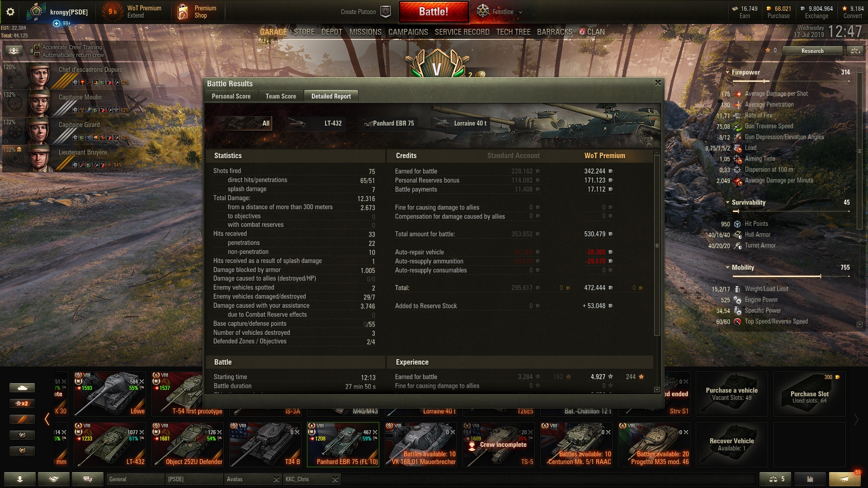Open chat channels speech bubble icon
The height and width of the screenshot is (488, 868).
coord(88,479)
